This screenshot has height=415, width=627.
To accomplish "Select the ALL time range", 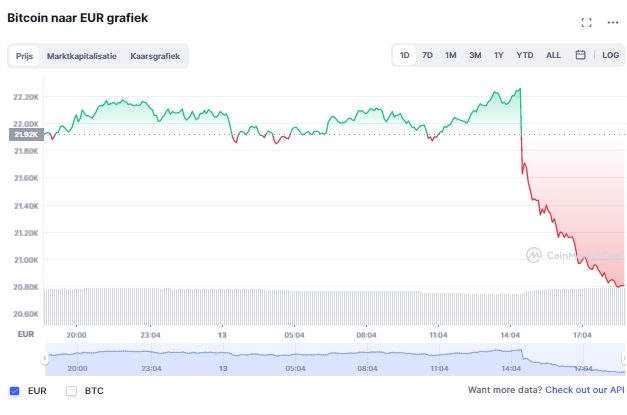I will pyautogui.click(x=553, y=55).
